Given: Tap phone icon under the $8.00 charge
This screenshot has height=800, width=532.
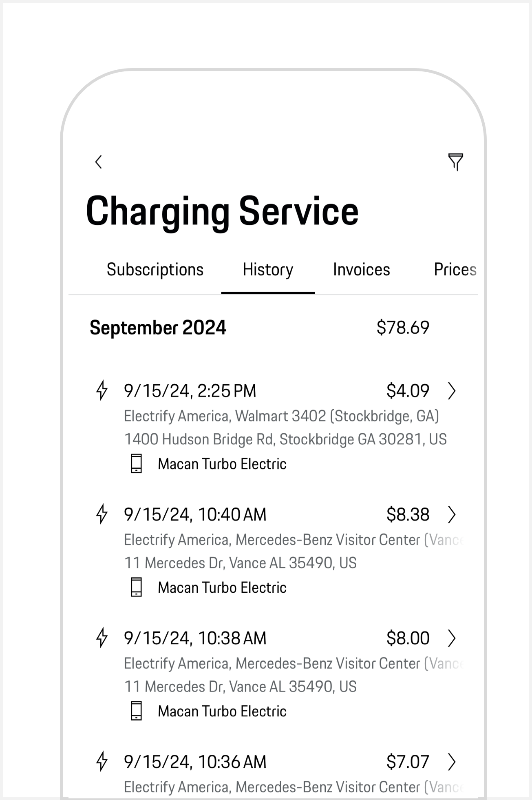Looking at the screenshot, I should tap(136, 711).
